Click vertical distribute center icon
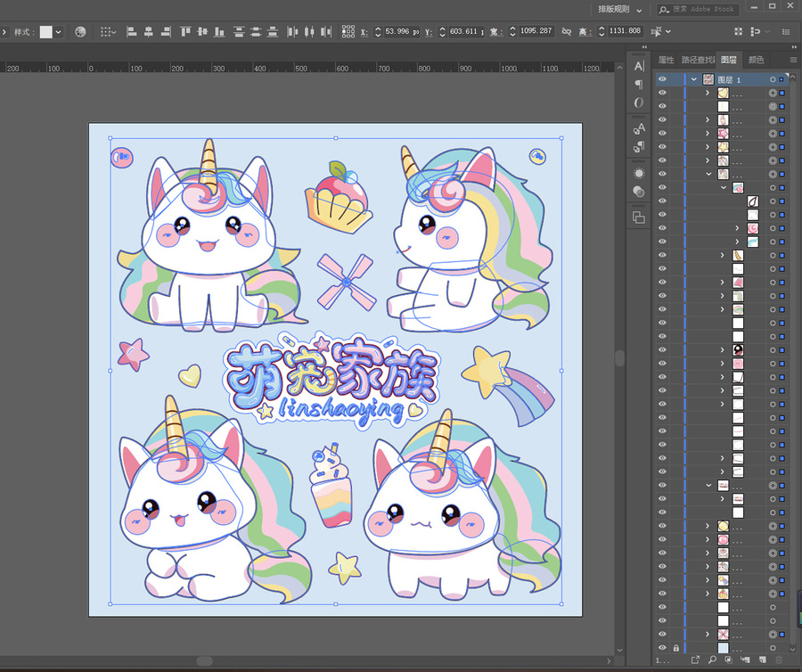802x672 pixels. coord(256,32)
